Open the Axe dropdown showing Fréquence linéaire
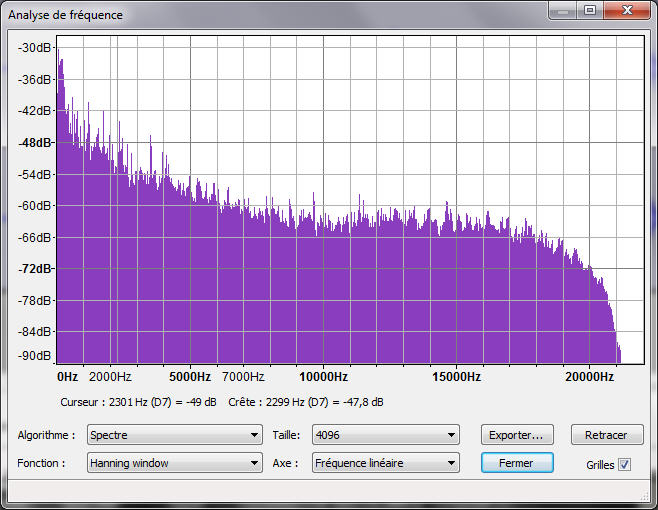This screenshot has height=510, width=658. 386,463
